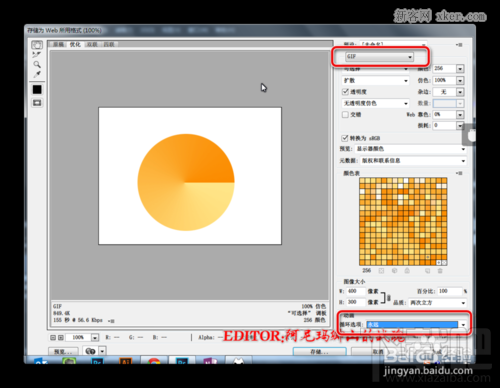This screenshot has width=500, height=388.
Task: Select the Hand tool in the toolbox
Action: click(x=37, y=45)
